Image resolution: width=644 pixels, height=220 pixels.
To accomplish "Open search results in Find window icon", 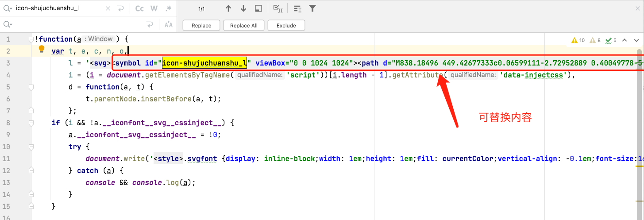I will tap(259, 8).
